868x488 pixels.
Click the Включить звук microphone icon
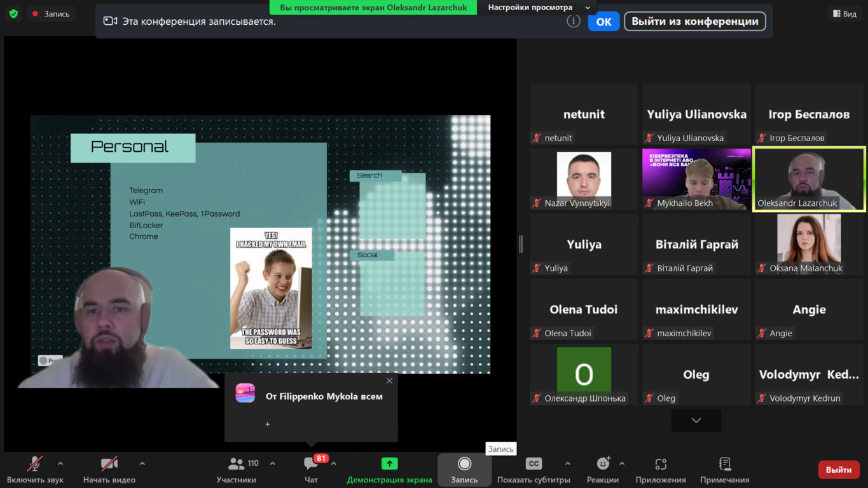pos(35,464)
